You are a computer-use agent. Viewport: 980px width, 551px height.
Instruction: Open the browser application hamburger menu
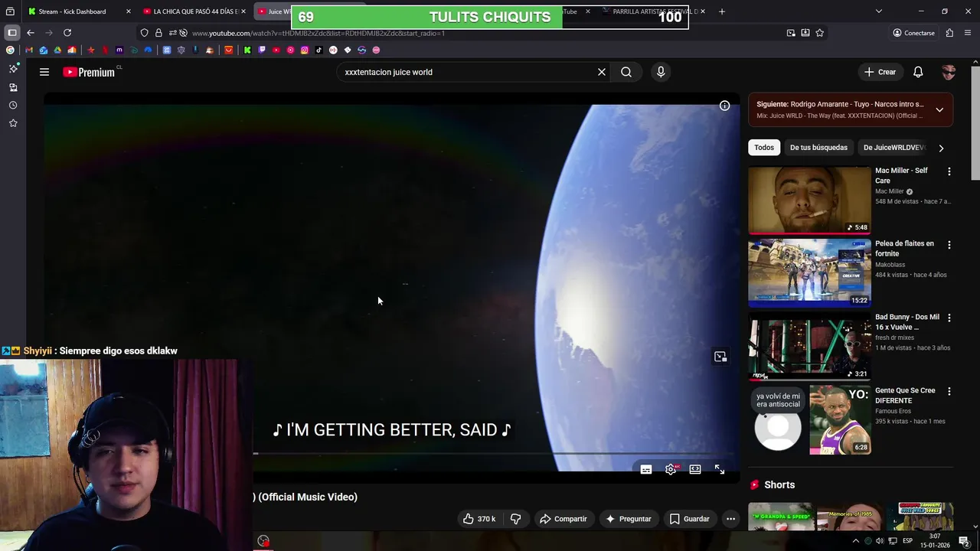click(x=968, y=33)
